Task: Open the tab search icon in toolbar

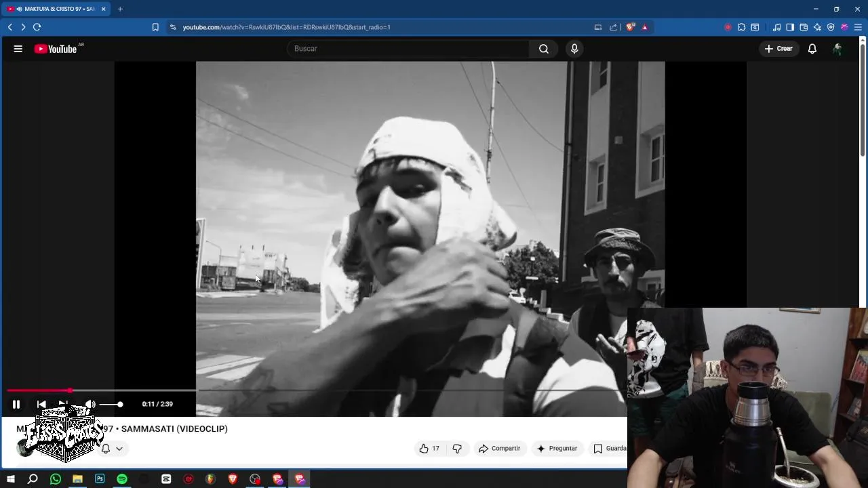Action: (755, 27)
